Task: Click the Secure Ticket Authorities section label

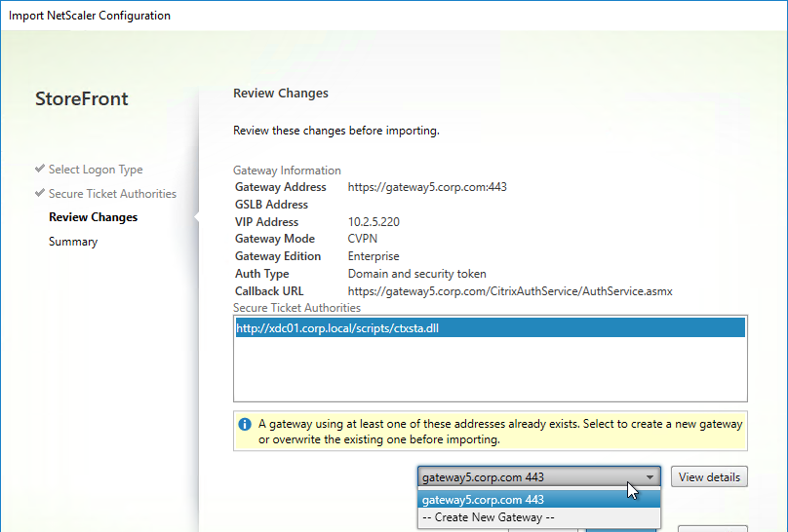Action: tap(296, 308)
